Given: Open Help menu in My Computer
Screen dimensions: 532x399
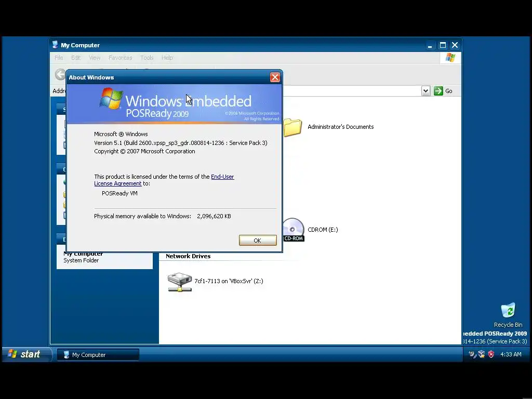Looking at the screenshot, I should pyautogui.click(x=167, y=58).
